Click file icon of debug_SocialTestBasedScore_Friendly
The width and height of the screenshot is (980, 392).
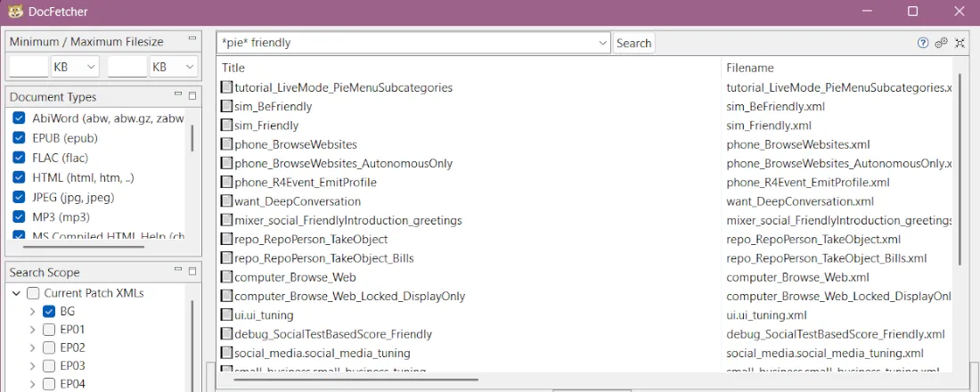pos(227,334)
